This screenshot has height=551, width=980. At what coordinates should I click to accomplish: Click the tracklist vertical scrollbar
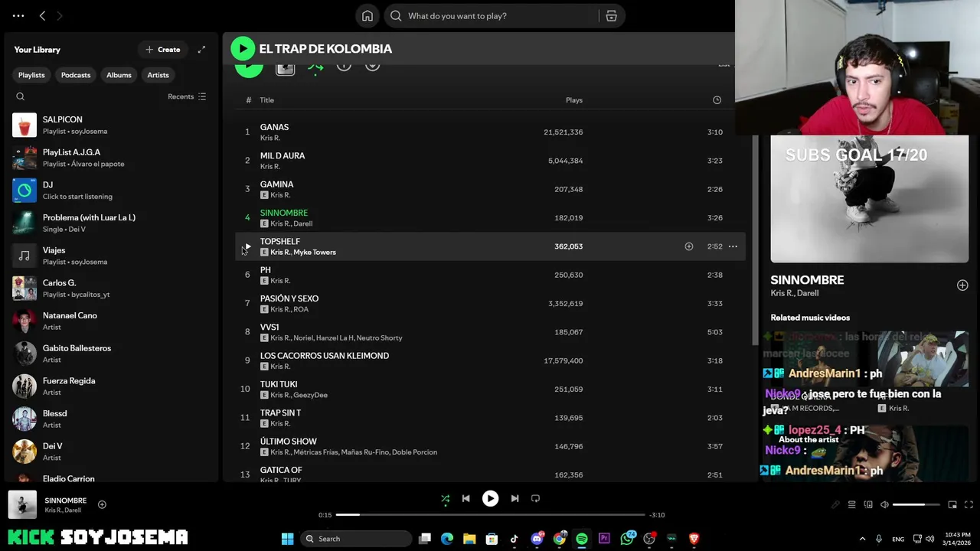tap(756, 239)
